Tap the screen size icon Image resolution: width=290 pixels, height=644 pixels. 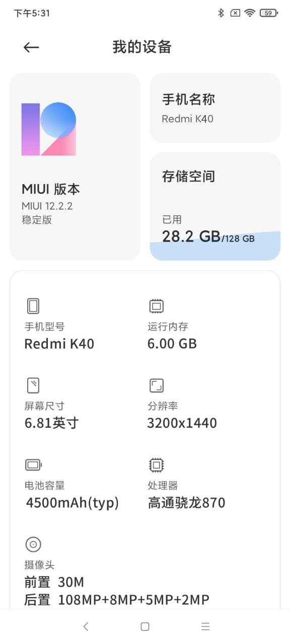[x=33, y=385]
